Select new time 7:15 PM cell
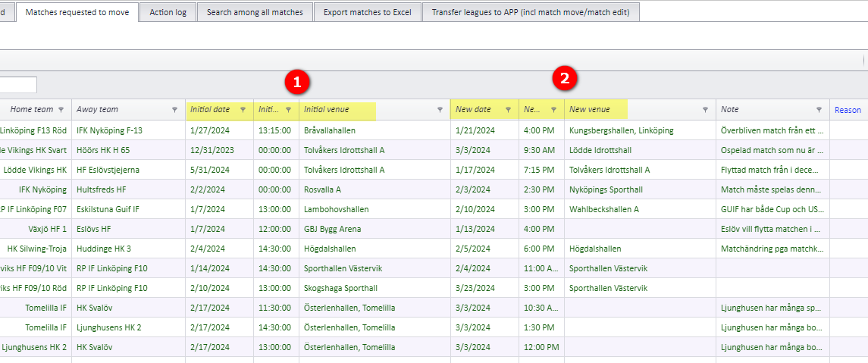 (x=541, y=170)
